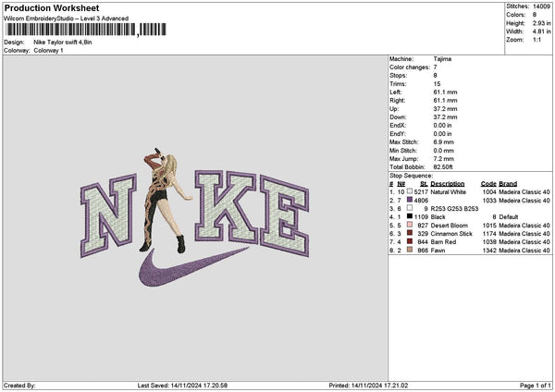The image size is (555, 392).
Task: Select the Wilcom EmbroideryStudio Level 3 Advanced text
Action: [x=67, y=18]
